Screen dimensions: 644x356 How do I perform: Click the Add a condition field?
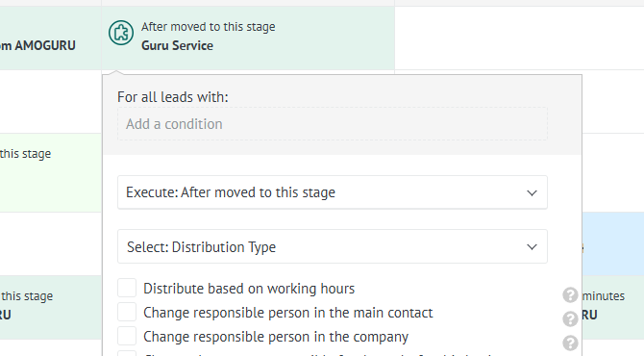(x=333, y=124)
